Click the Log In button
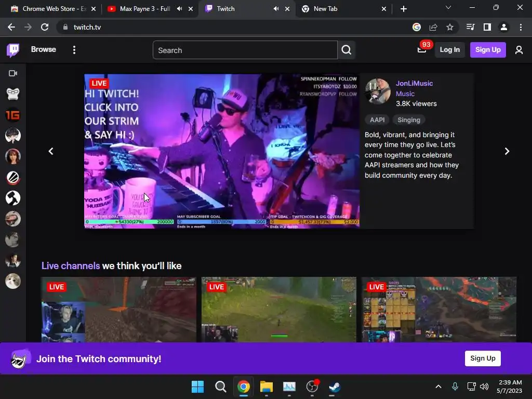This screenshot has height=399, width=532. [x=449, y=50]
